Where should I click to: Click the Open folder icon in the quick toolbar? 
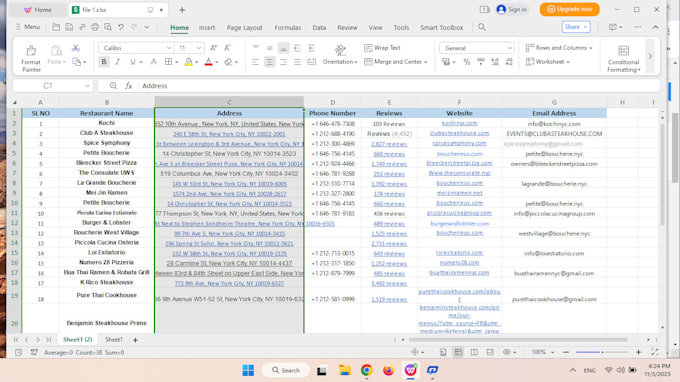coord(56,27)
